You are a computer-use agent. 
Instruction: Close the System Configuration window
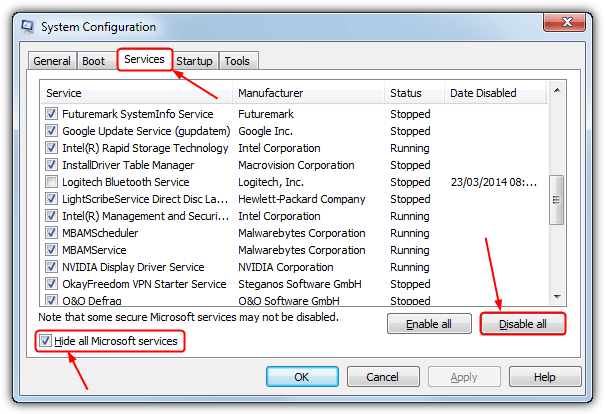(572, 23)
